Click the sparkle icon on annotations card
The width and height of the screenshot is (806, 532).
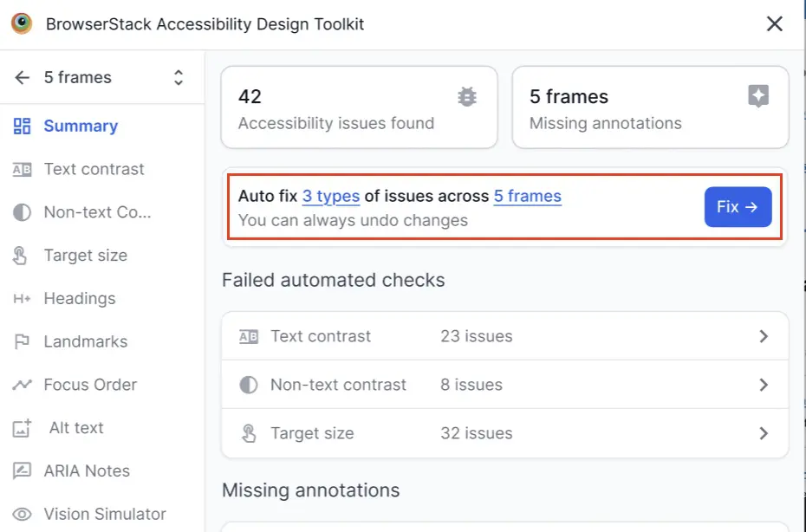click(758, 97)
